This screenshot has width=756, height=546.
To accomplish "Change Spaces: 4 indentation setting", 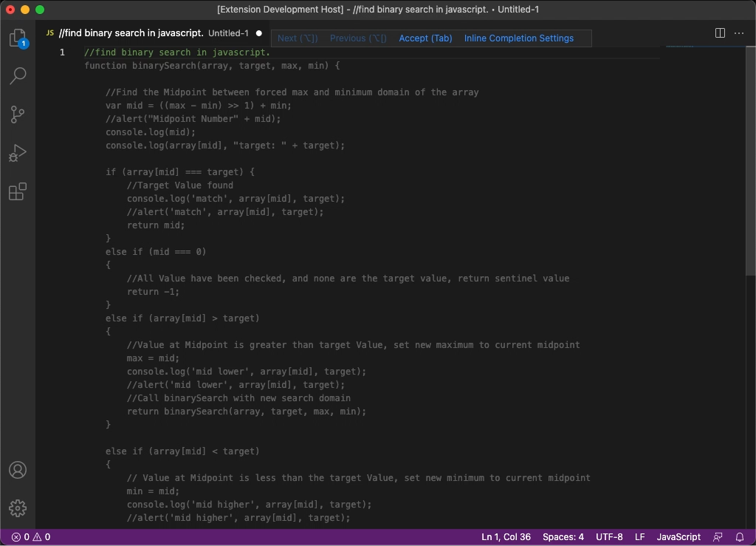I will tap(563, 536).
